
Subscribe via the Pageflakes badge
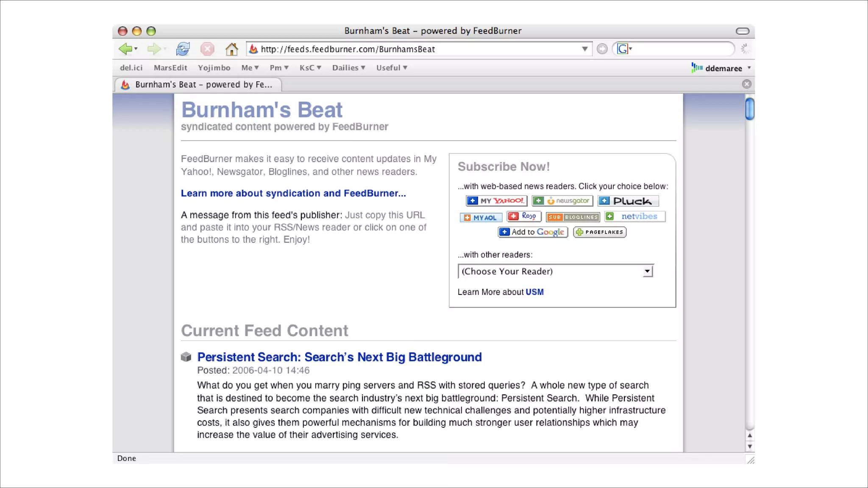(x=599, y=232)
